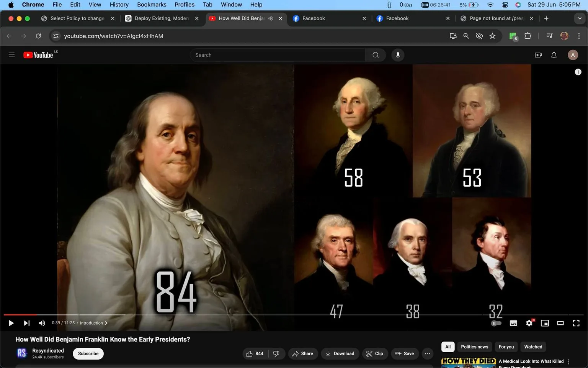Start voice search with the microphone icon

398,55
